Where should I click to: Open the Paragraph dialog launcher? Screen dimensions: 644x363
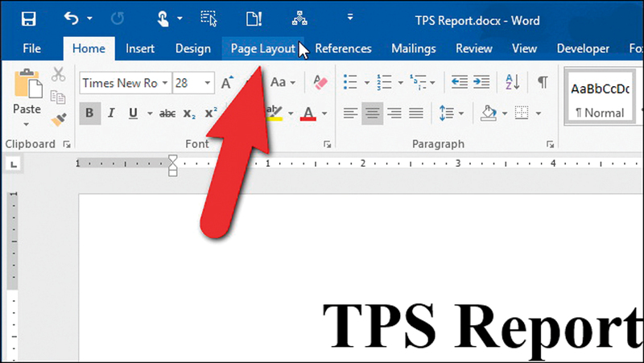[551, 145]
